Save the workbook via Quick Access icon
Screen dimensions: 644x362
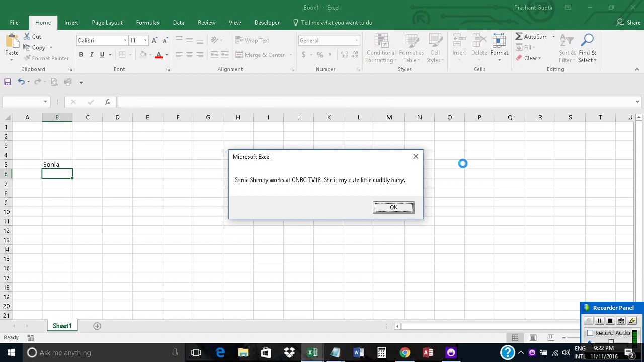[x=8, y=82]
